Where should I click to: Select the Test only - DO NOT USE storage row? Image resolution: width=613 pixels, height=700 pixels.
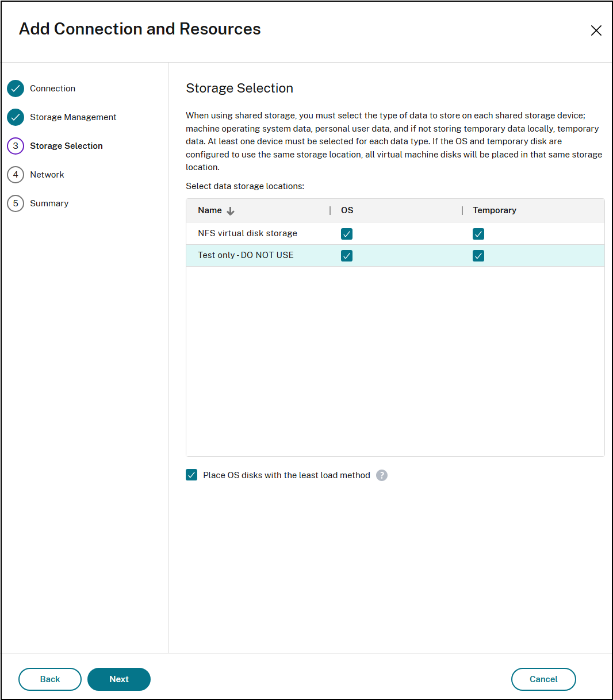pyautogui.click(x=246, y=255)
